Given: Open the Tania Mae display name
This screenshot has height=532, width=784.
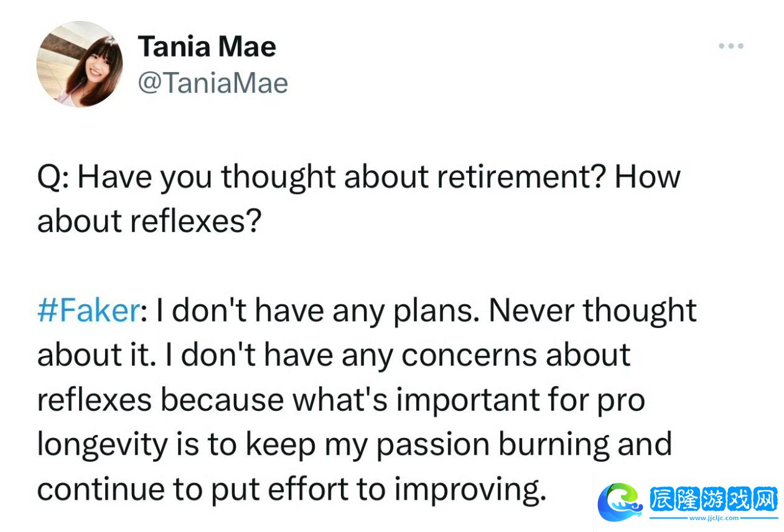Looking at the screenshot, I should (x=207, y=47).
